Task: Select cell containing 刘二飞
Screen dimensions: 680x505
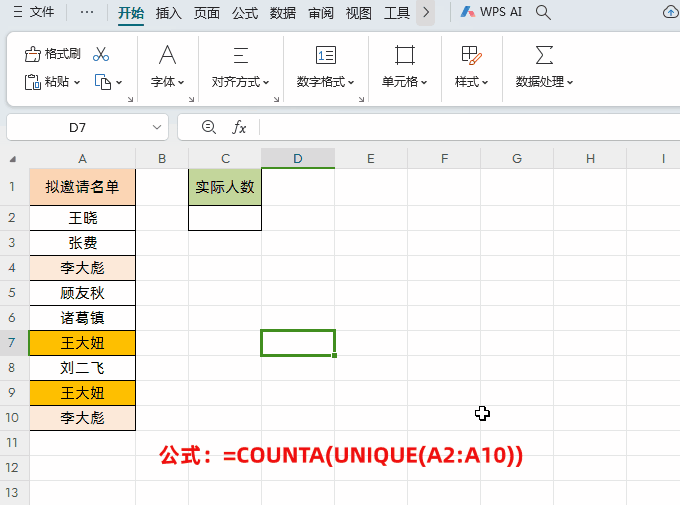Action: pyautogui.click(x=82, y=368)
